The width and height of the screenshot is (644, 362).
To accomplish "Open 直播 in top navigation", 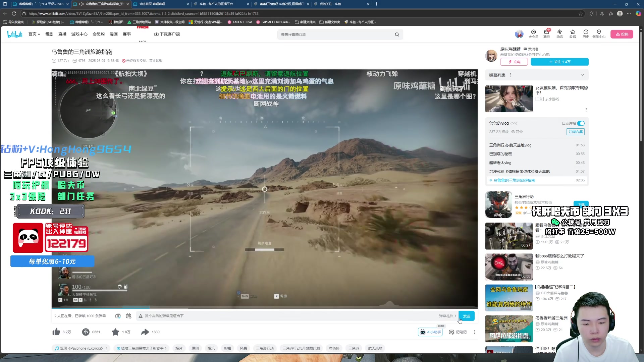I will pyautogui.click(x=62, y=34).
